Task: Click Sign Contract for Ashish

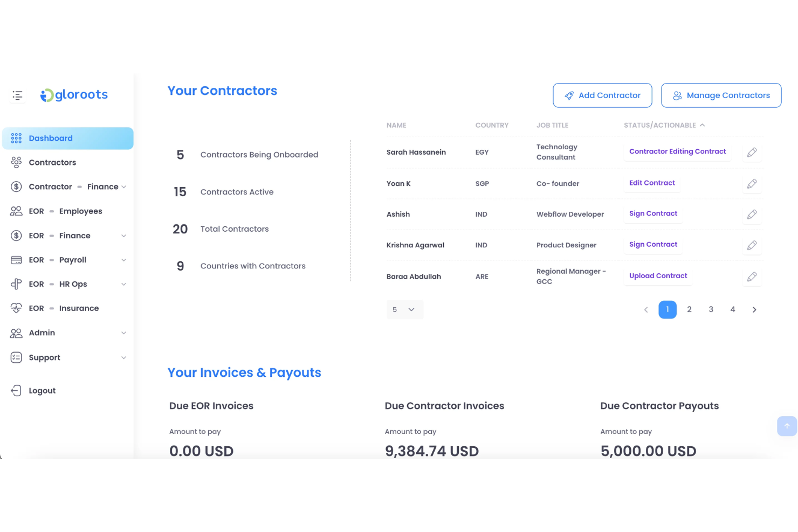Action: tap(653, 213)
